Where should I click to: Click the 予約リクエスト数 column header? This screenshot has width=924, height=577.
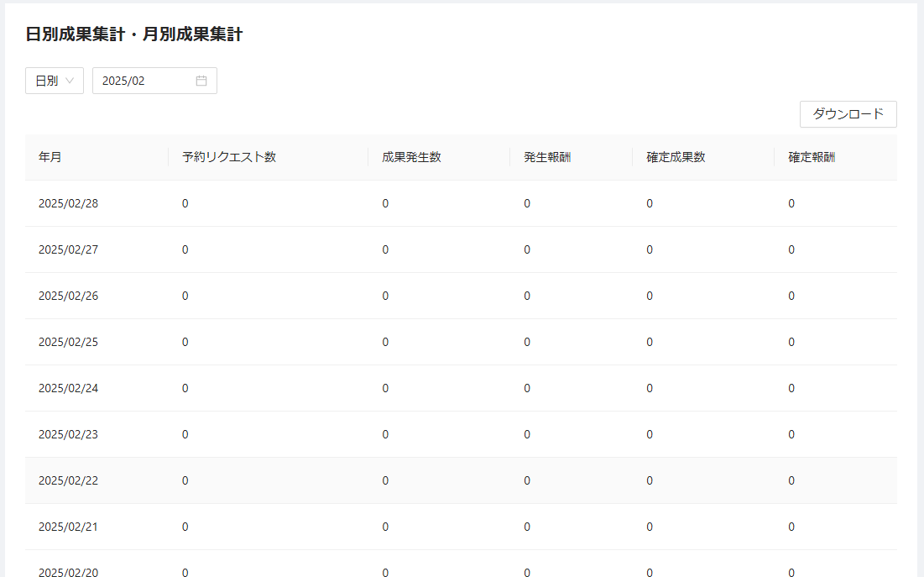(227, 156)
